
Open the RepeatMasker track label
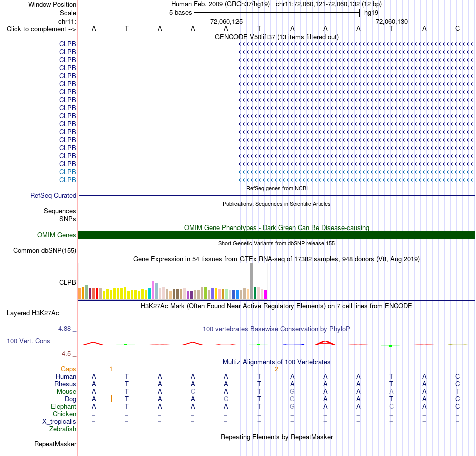(x=55, y=444)
